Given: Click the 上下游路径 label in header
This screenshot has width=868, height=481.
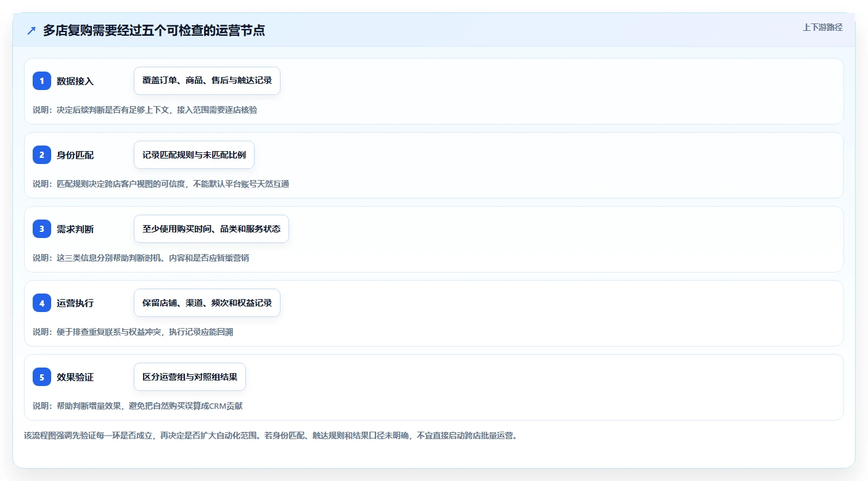Looking at the screenshot, I should pyautogui.click(x=822, y=27).
